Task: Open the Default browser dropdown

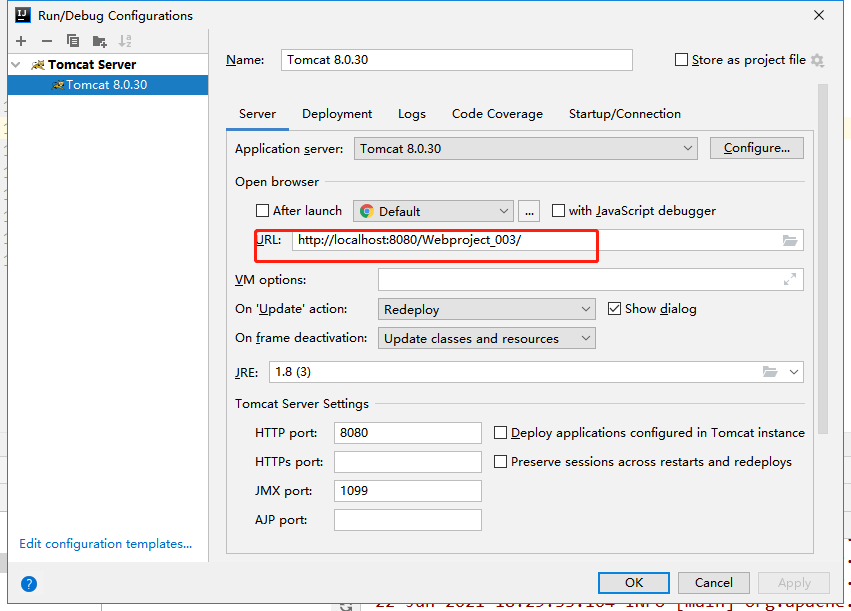Action: pos(433,211)
